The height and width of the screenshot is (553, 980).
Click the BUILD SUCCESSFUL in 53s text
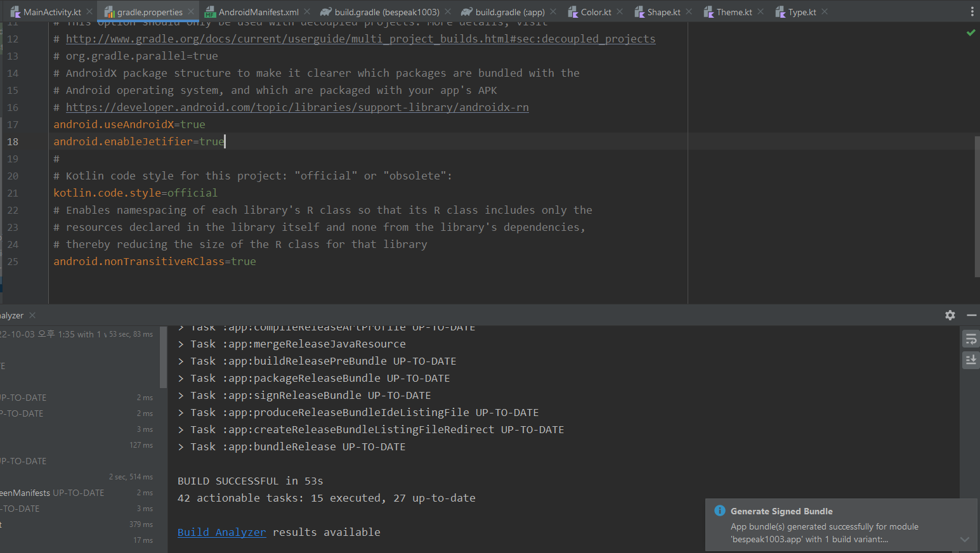pyautogui.click(x=251, y=481)
